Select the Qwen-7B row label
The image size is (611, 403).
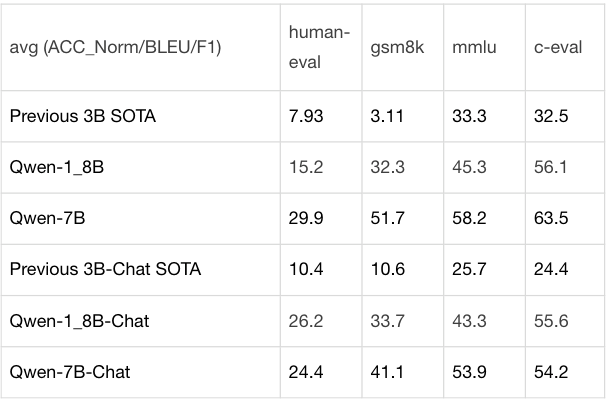coord(47,218)
